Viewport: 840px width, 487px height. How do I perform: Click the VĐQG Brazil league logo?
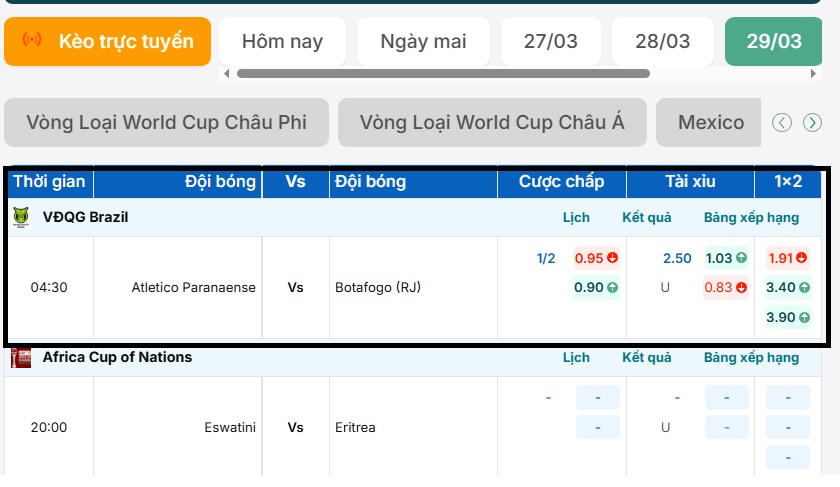tap(21, 217)
